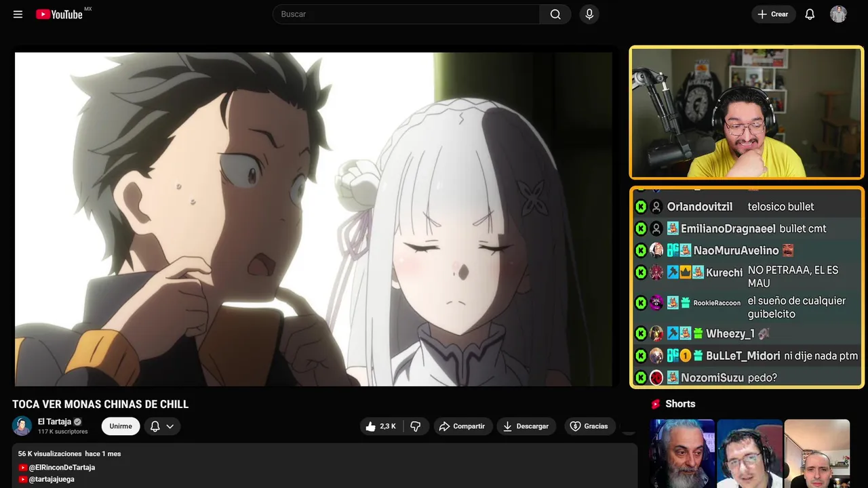The width and height of the screenshot is (868, 488).
Task: Open the first short with bearded man
Action: click(x=682, y=453)
